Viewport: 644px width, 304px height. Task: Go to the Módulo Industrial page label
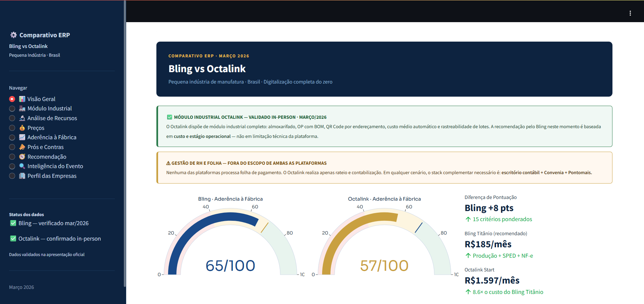(50, 108)
